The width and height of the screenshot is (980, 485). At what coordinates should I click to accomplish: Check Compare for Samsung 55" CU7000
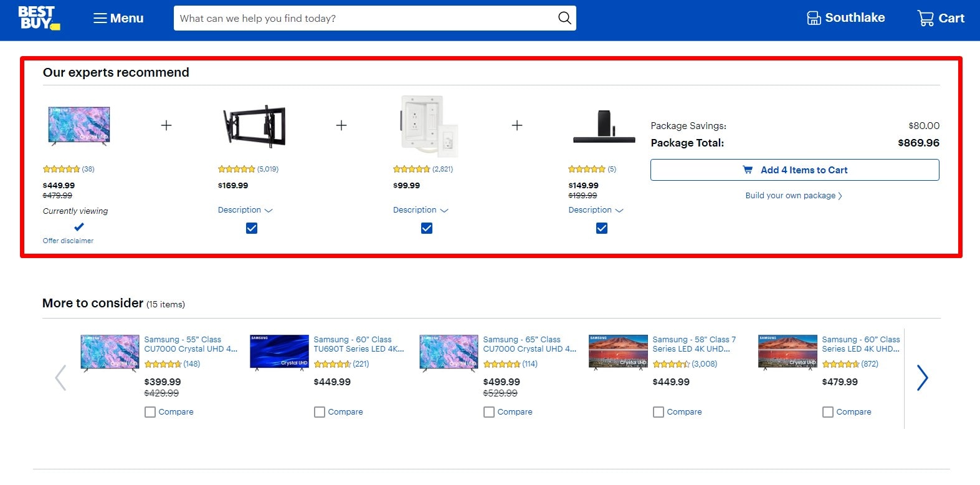[150, 412]
